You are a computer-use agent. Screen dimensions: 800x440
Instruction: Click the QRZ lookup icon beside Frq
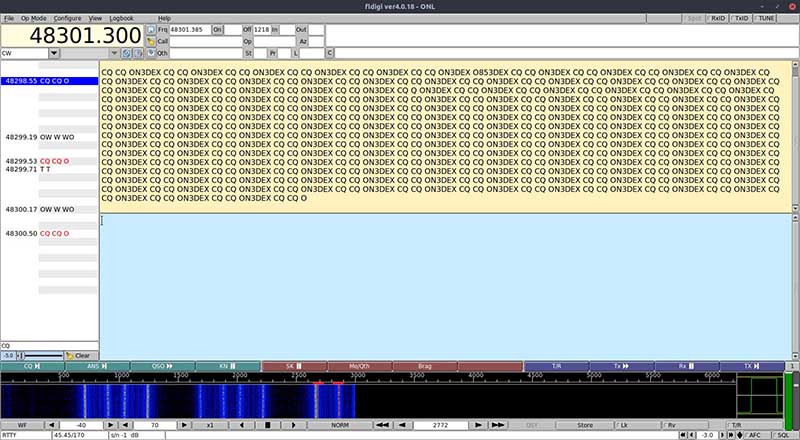point(151,30)
